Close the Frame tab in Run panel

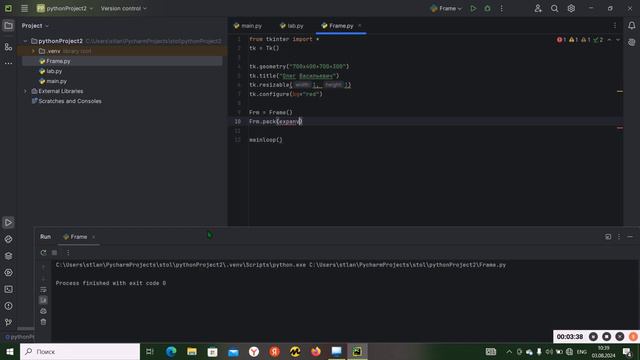point(93,237)
